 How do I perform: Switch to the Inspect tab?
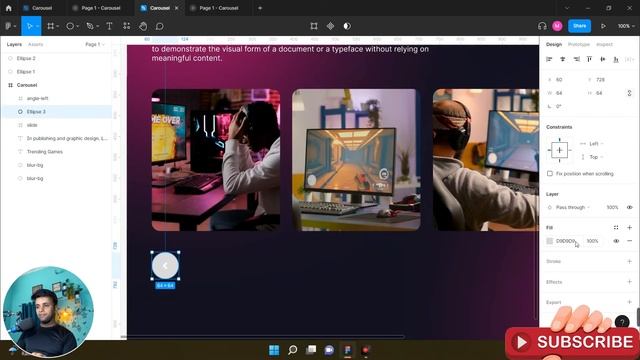point(604,44)
